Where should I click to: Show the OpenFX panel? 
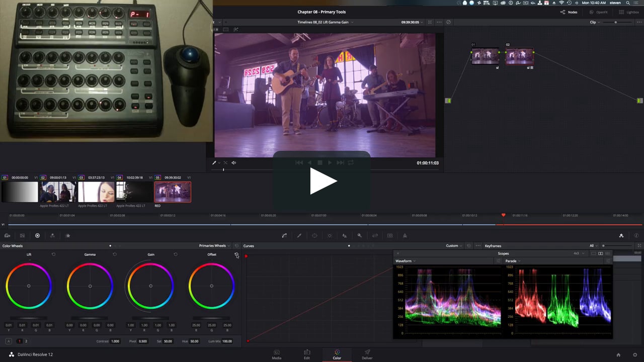tap(598, 12)
